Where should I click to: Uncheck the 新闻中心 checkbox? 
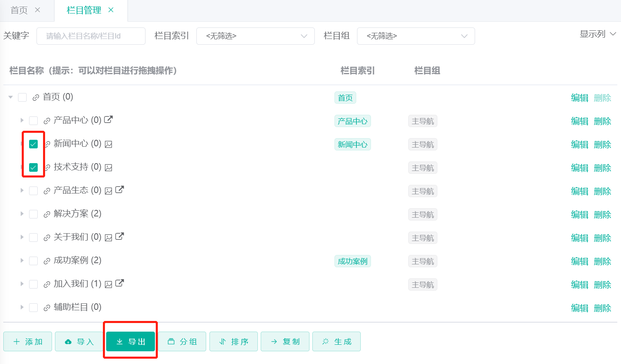[34, 144]
